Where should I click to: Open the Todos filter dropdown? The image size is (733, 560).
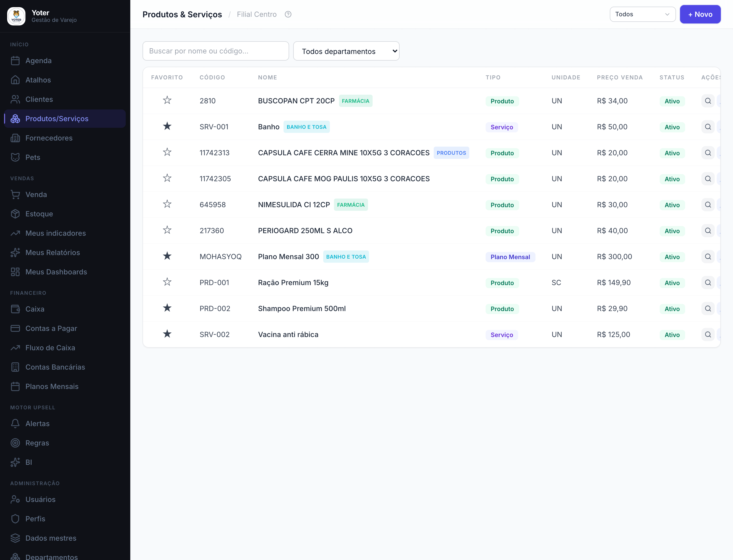[642, 14]
